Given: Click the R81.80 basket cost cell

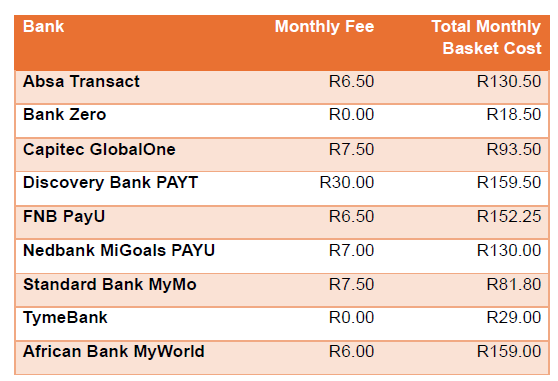Looking at the screenshot, I should click(x=514, y=285).
